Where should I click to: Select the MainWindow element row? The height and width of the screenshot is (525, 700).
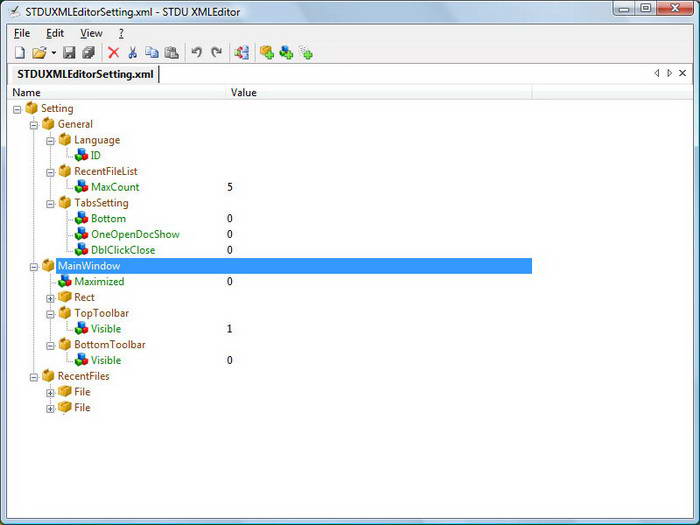294,266
